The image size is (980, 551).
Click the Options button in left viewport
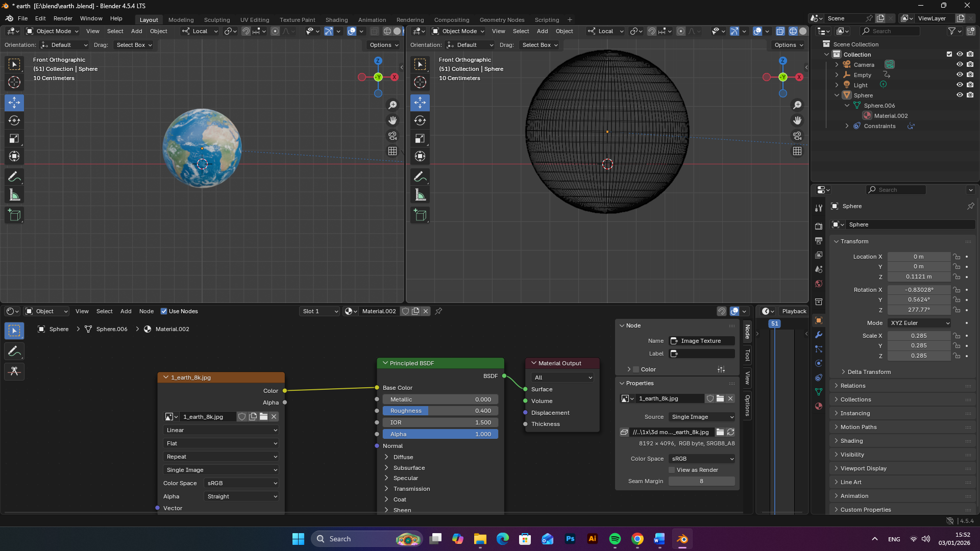click(384, 45)
